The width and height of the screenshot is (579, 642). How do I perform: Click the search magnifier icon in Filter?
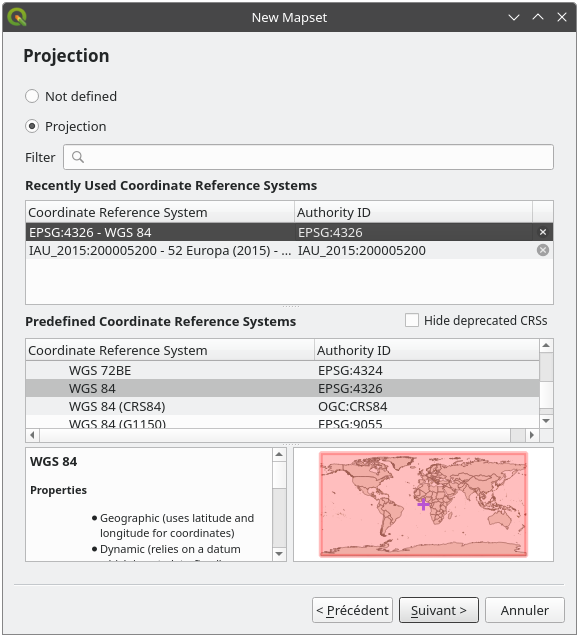click(x=78, y=157)
